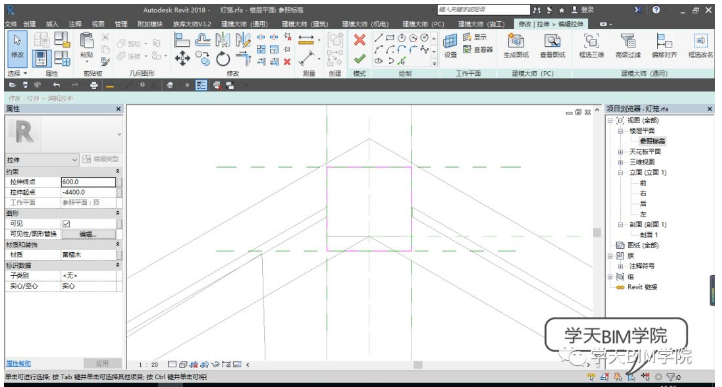
Task: Click the Extrusion Start value field -4400.0
Action: click(88, 192)
